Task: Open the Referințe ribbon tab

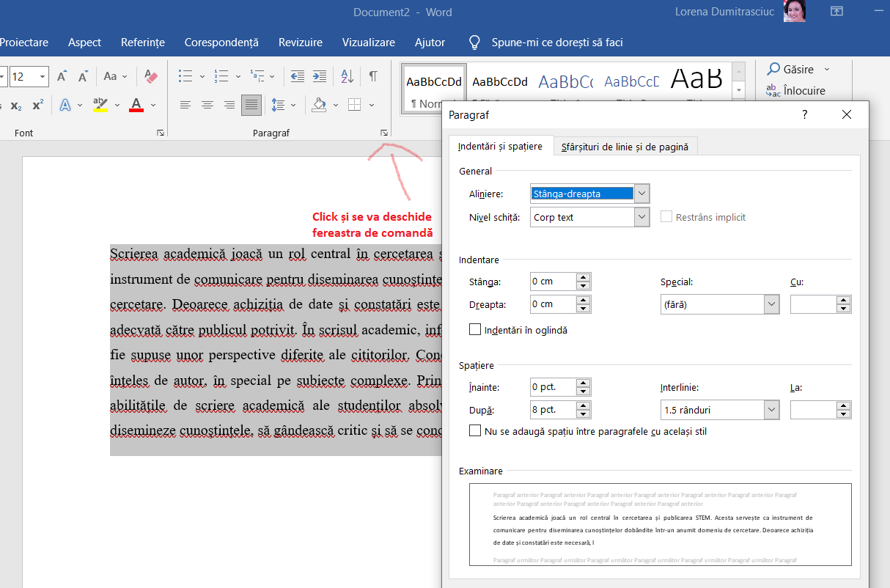Action: (x=143, y=43)
